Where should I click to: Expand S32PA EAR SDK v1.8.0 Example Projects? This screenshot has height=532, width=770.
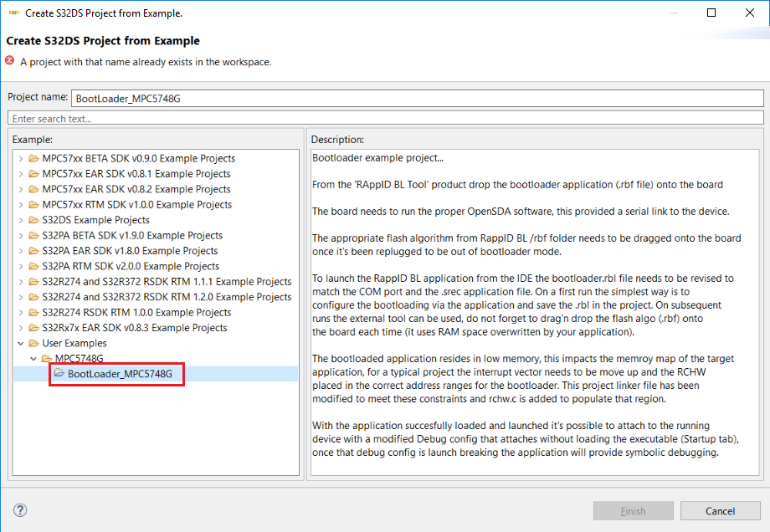21,251
